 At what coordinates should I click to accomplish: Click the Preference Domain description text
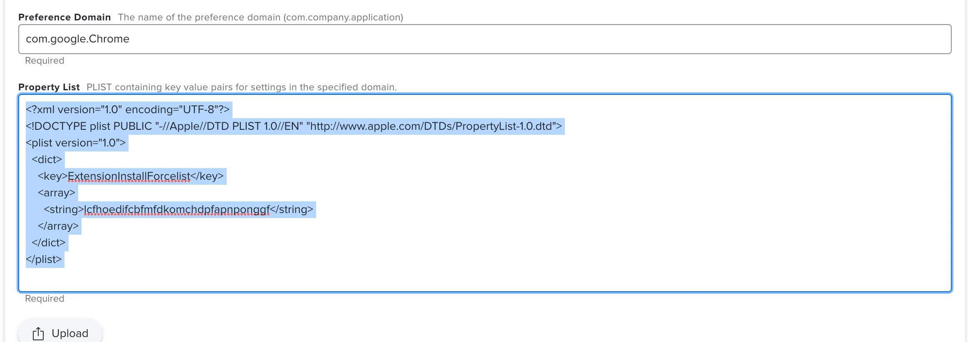click(260, 17)
